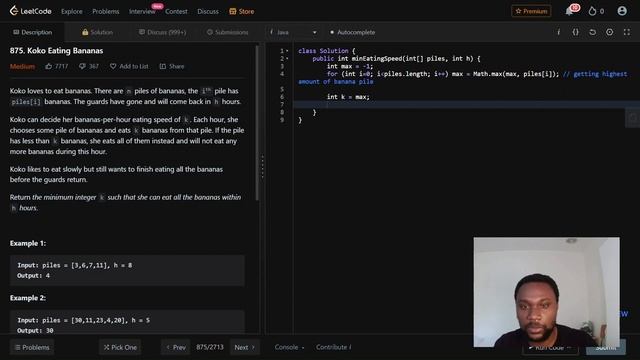Expand the Console dropdown
Image resolution: width=640 pixels, height=360 pixels.
(289, 347)
